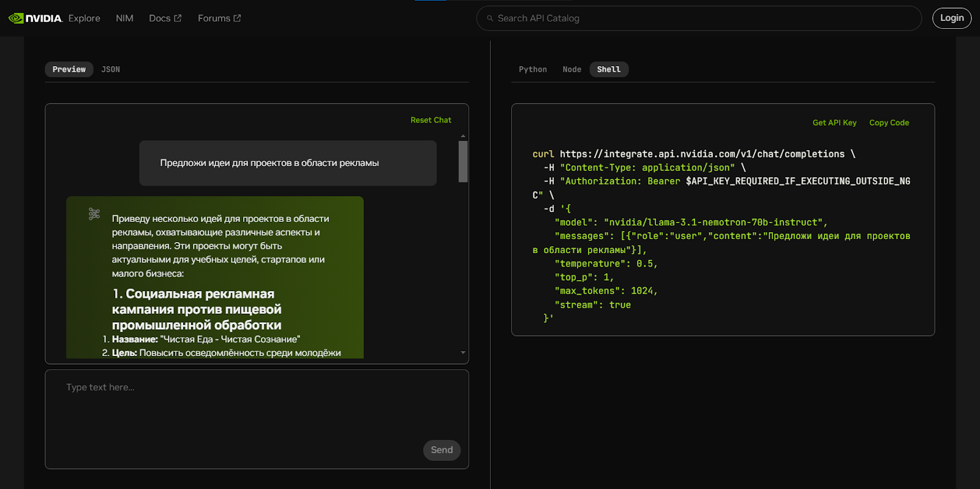This screenshot has width=980, height=489.
Task: Click the chat scrollbar thumb
Action: (463, 161)
